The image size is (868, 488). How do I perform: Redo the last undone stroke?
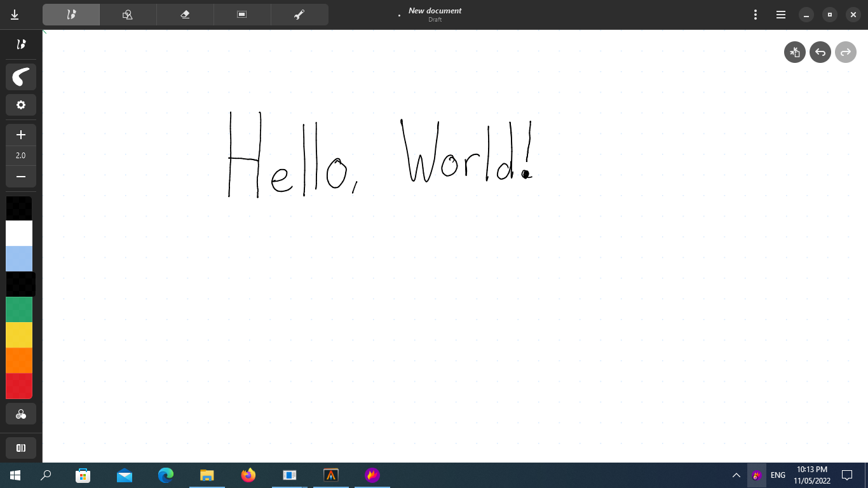846,52
